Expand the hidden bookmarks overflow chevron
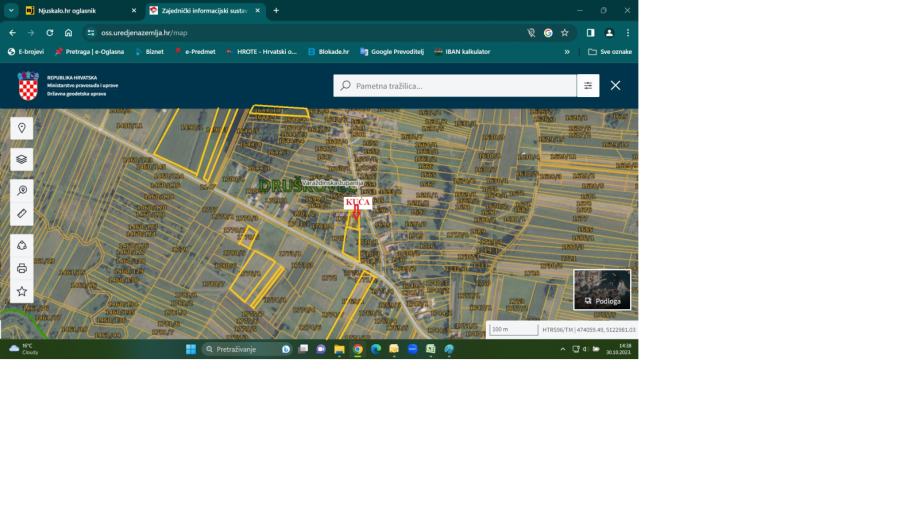Screen dimensions: 919x517 point(567,51)
